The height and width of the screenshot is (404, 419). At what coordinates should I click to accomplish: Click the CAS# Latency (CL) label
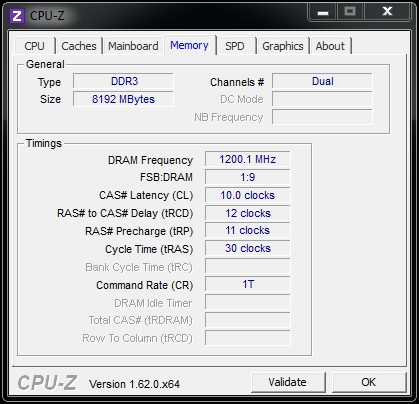[x=146, y=195]
